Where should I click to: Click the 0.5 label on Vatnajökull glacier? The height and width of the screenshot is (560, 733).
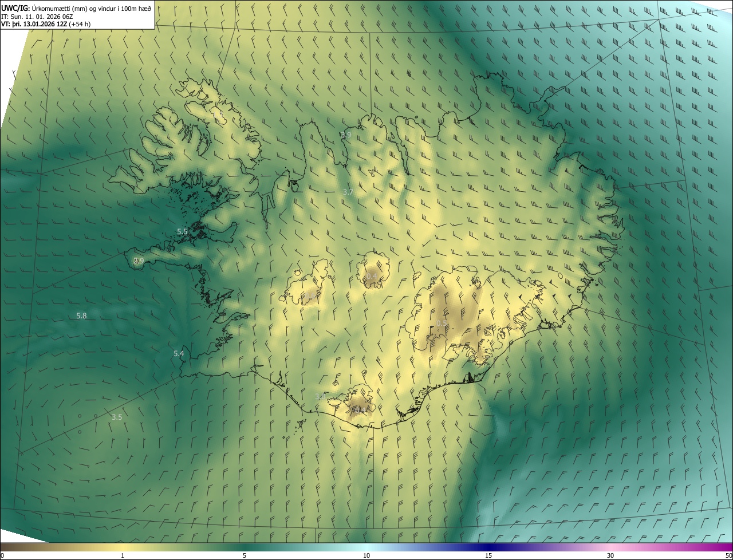point(442,324)
